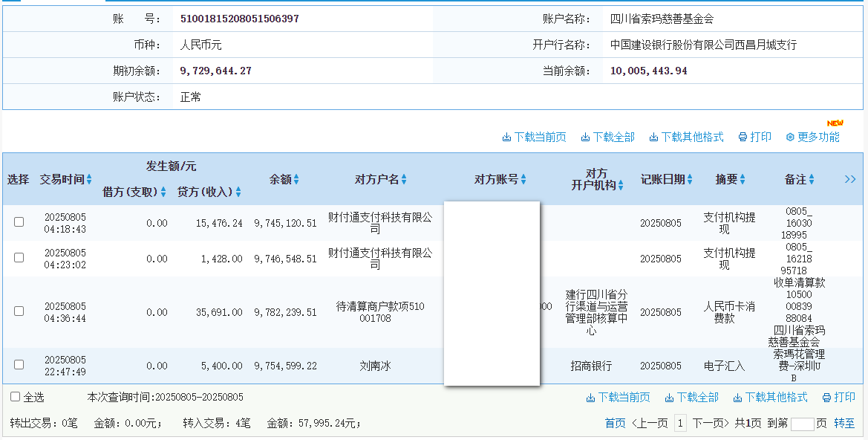Sort by 对方账号 column arrows
The image size is (868, 440).
(x=523, y=180)
